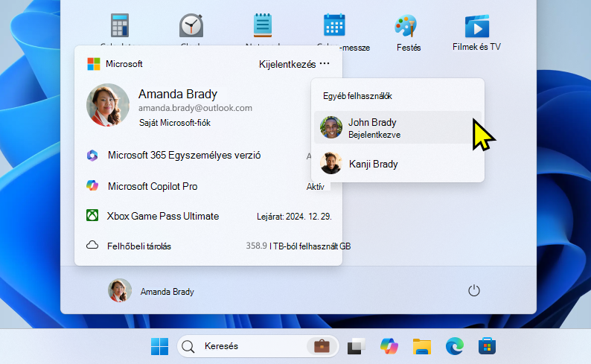Launch the Notepad app icon
This screenshot has width=591, height=364.
pyautogui.click(x=263, y=25)
